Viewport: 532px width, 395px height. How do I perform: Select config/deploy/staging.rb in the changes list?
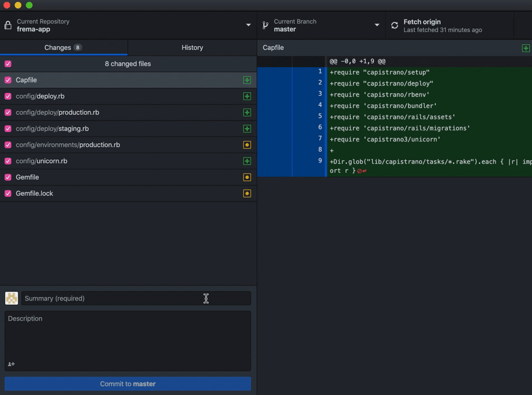click(52, 129)
